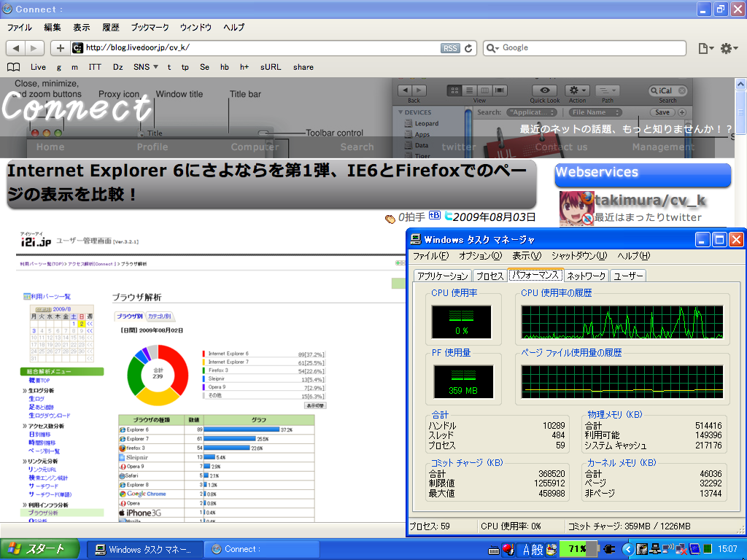
Task: Click the スタート button
Action: click(x=40, y=550)
